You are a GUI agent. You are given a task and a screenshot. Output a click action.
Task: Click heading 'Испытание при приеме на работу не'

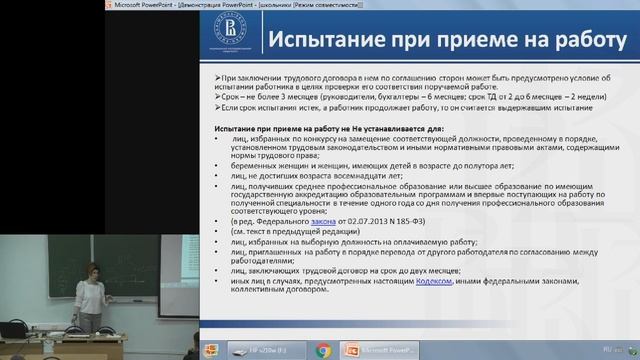[x=282, y=129]
